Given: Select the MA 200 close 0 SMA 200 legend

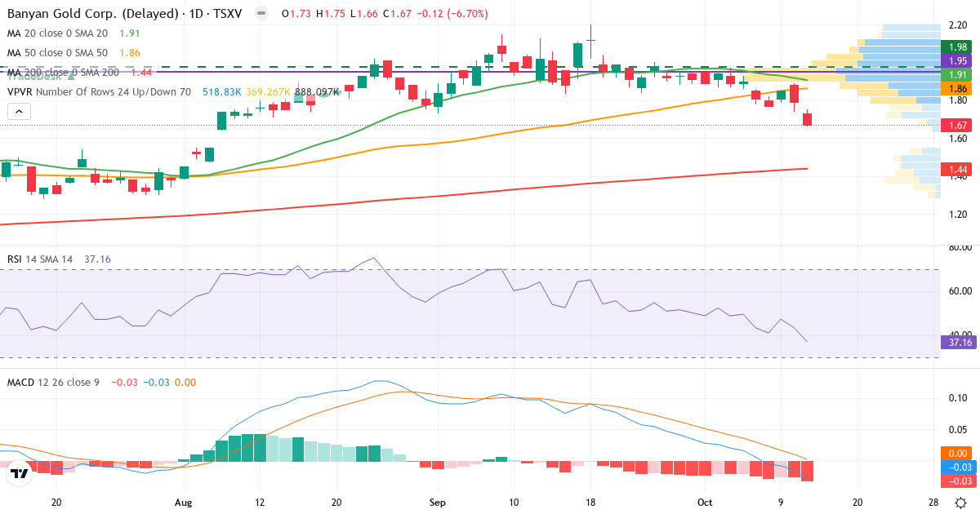Looking at the screenshot, I should coord(63,73).
